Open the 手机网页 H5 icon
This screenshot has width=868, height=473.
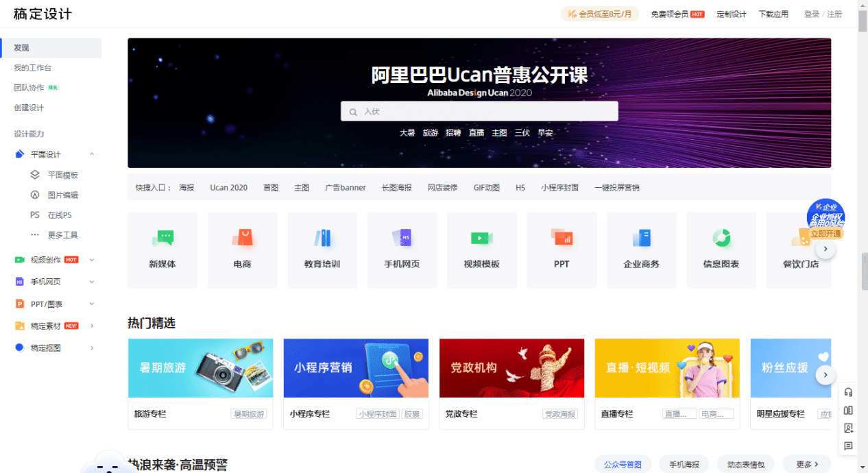[x=402, y=238]
